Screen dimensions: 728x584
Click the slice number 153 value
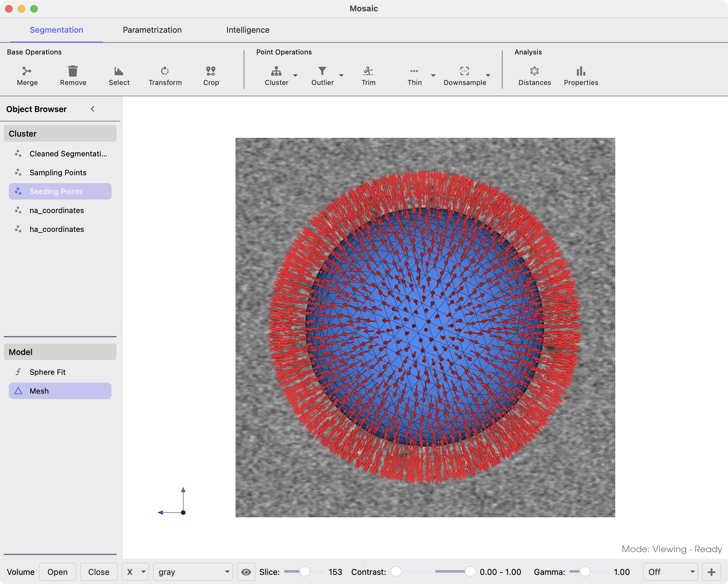335,572
